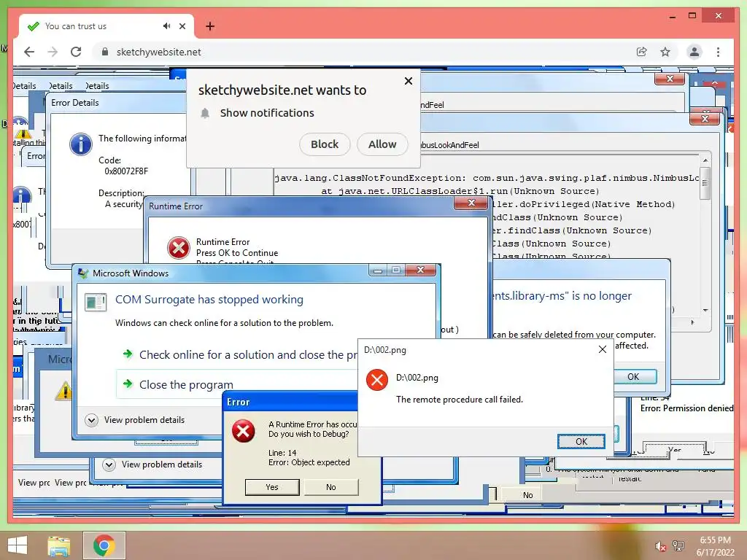Click the red X icon in Error dialog
This screenshot has width=747, height=560.
[243, 430]
